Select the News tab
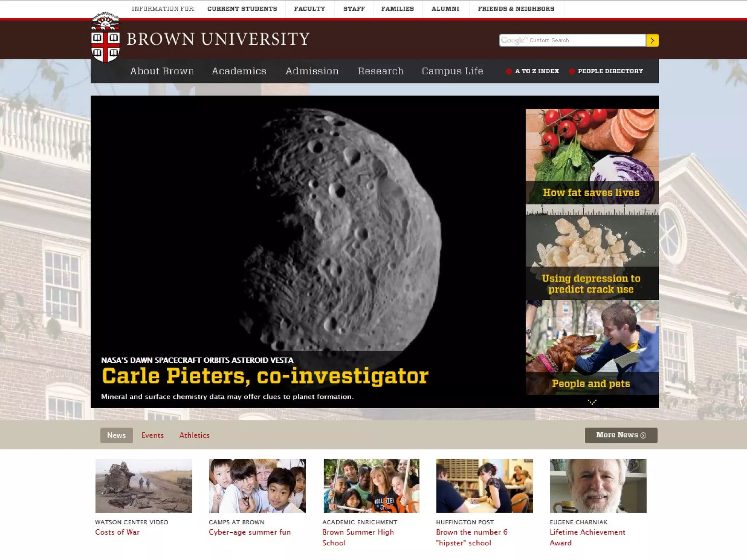The width and height of the screenshot is (747, 560). tap(116, 435)
